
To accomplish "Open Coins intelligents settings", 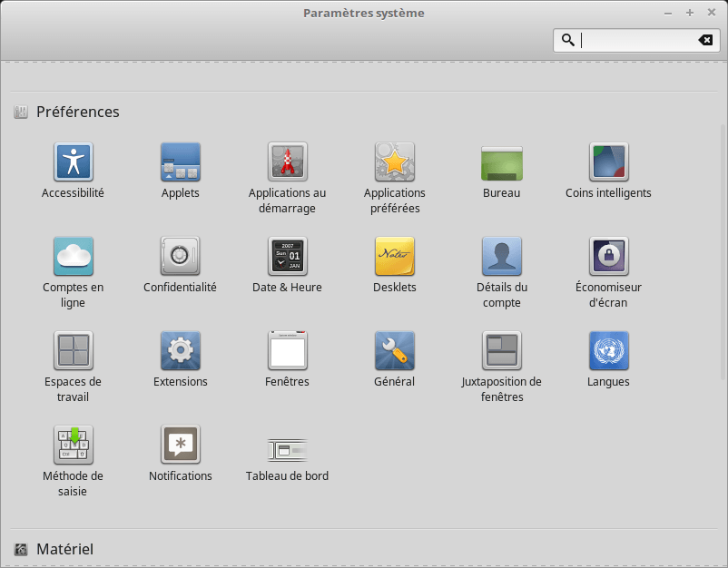I will tap(608, 162).
